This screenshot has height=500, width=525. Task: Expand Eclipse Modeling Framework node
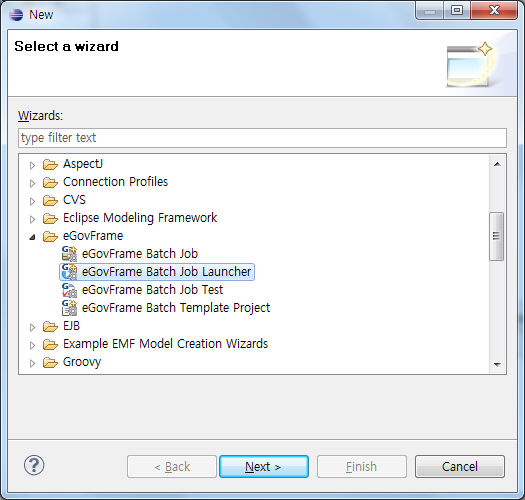[32, 219]
